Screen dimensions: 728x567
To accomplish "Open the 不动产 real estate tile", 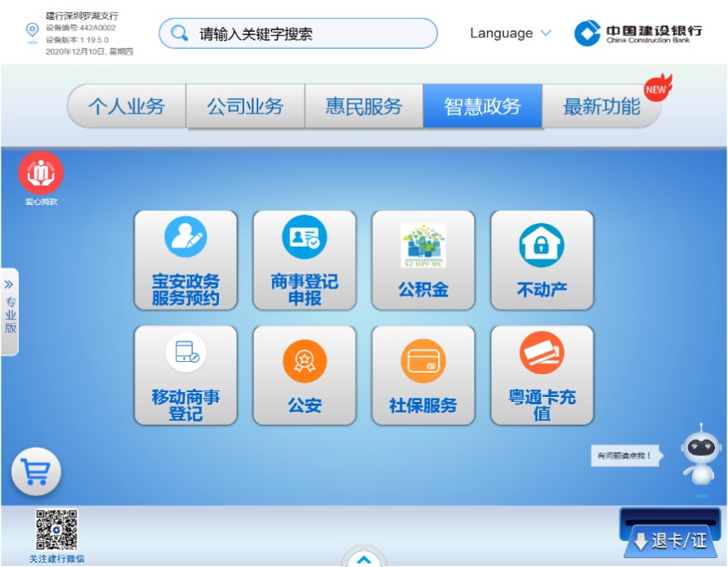I will [x=542, y=260].
